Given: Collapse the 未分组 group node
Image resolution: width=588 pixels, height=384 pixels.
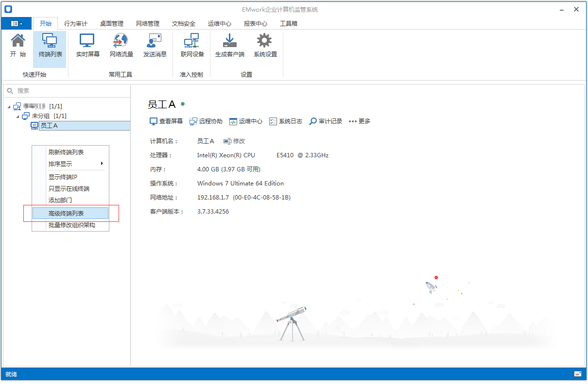Looking at the screenshot, I should pos(17,116).
